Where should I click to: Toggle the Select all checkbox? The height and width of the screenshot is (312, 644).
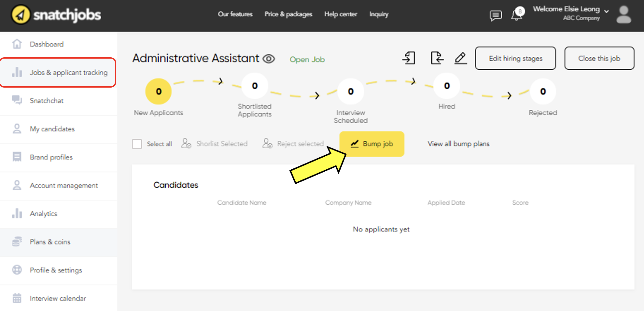point(137,144)
